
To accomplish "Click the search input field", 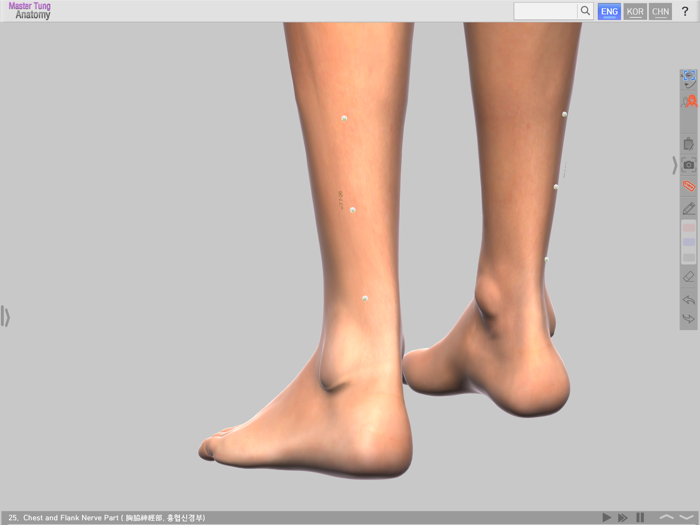I will point(546,11).
